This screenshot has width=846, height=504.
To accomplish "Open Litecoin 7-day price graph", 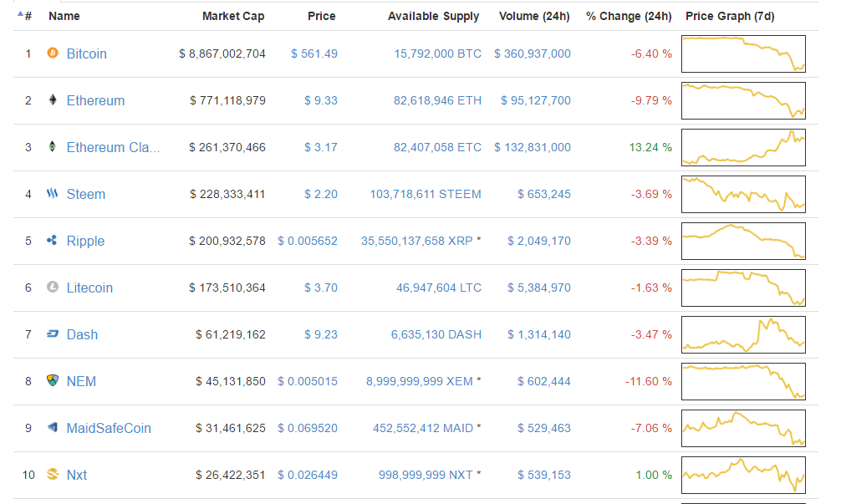I will coord(743,288).
